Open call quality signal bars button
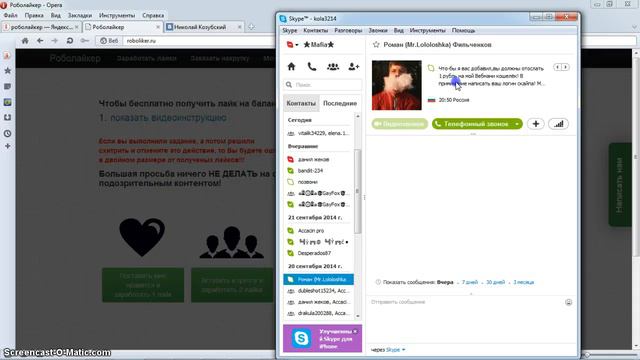 tap(558, 124)
